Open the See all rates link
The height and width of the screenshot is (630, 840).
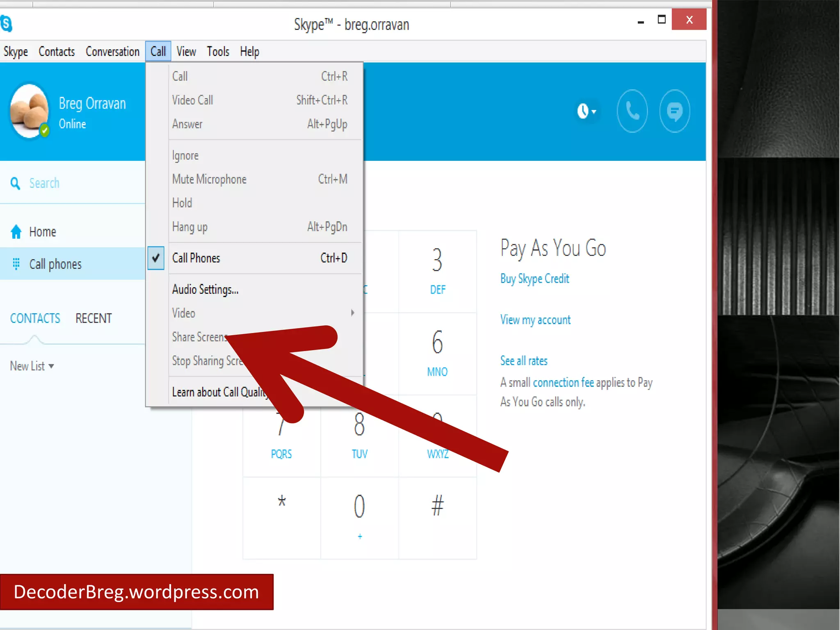[x=524, y=361]
